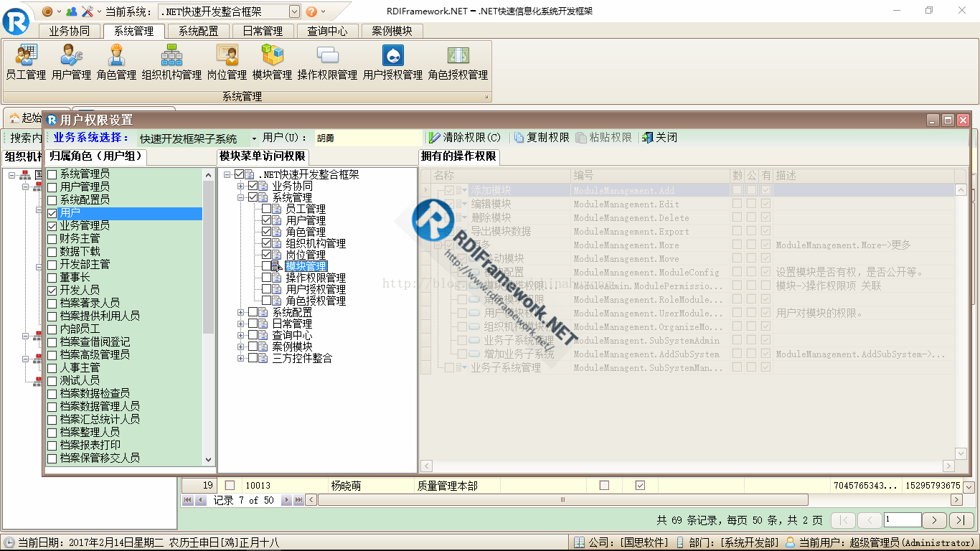This screenshot has width=980, height=551.
Task: Switch to 案例模块 ribbon tab
Action: pos(392,31)
